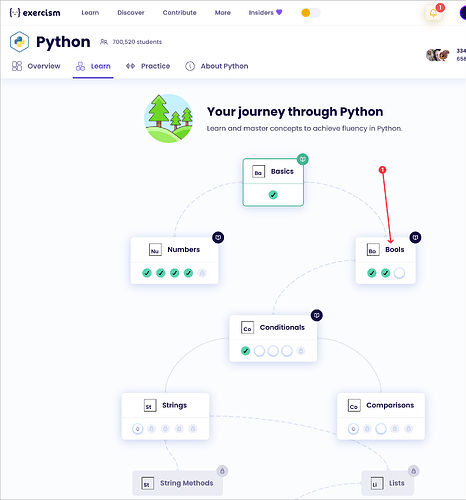Viewport: 466px width, 500px height.
Task: Click the Learn tab concepts icon
Action: tap(80, 66)
